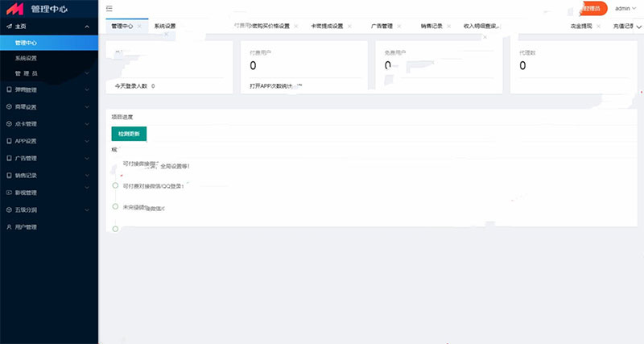The image size is (644, 344).
Task: Click the 弹网管理 menu icon
Action: click(x=9, y=89)
